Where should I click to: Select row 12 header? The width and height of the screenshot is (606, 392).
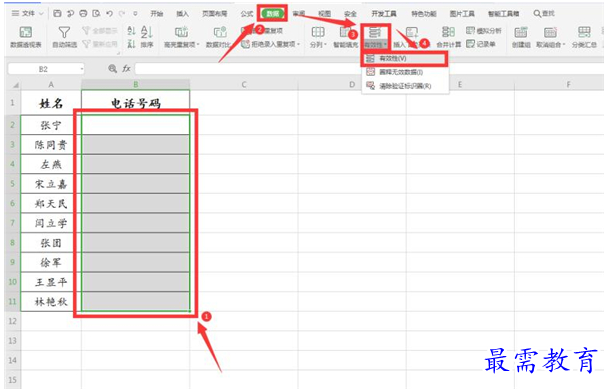[x=13, y=321]
